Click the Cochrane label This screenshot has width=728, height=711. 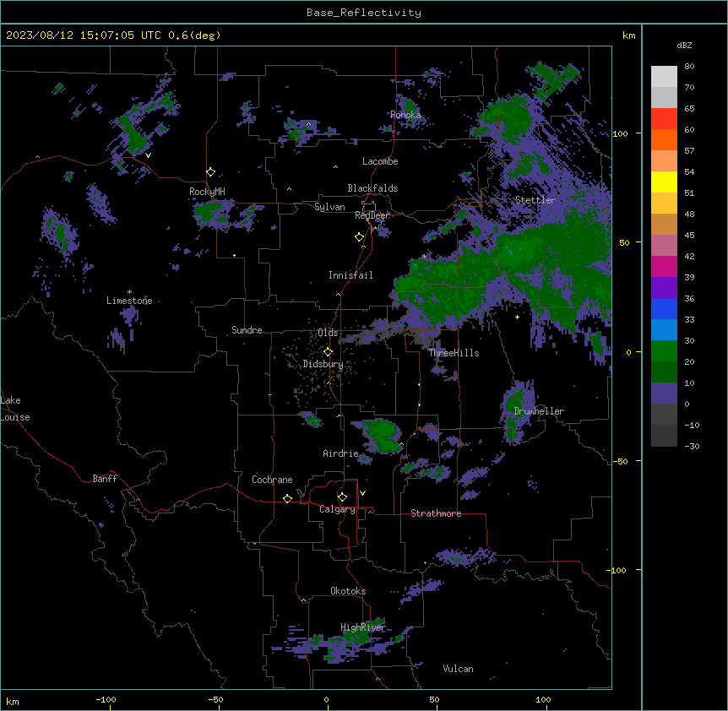click(x=272, y=480)
